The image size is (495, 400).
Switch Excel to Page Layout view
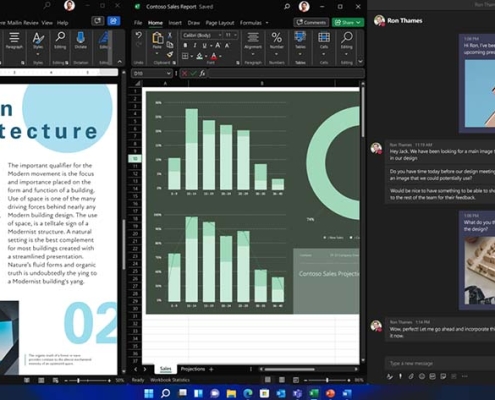point(282,380)
